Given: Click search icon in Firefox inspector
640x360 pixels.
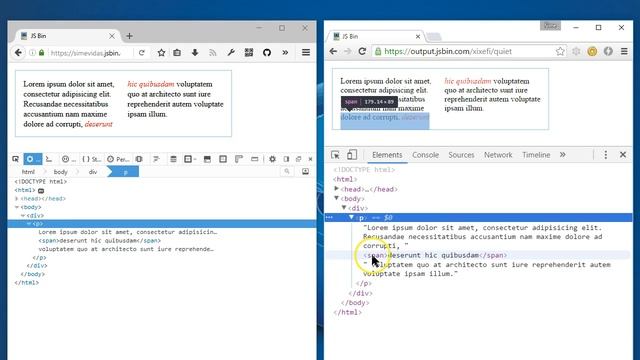Looking at the screenshot, I should tap(287, 171).
